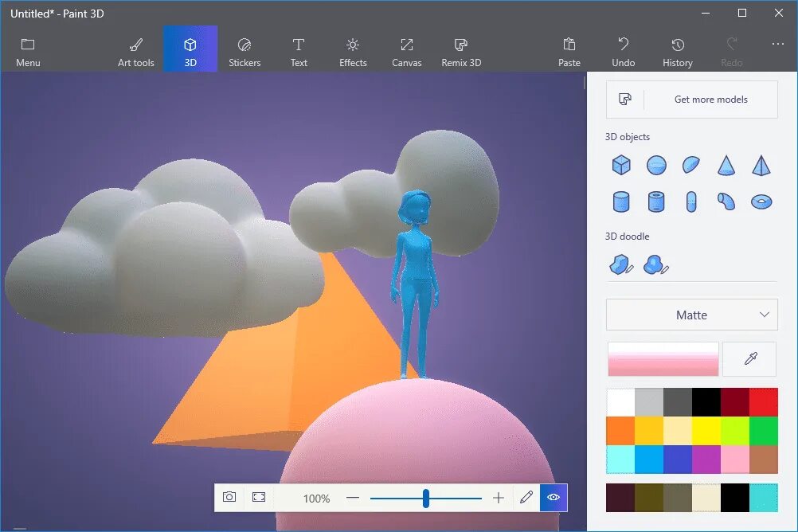
Task: Pick the purple color swatch
Action: pyautogui.click(x=706, y=460)
